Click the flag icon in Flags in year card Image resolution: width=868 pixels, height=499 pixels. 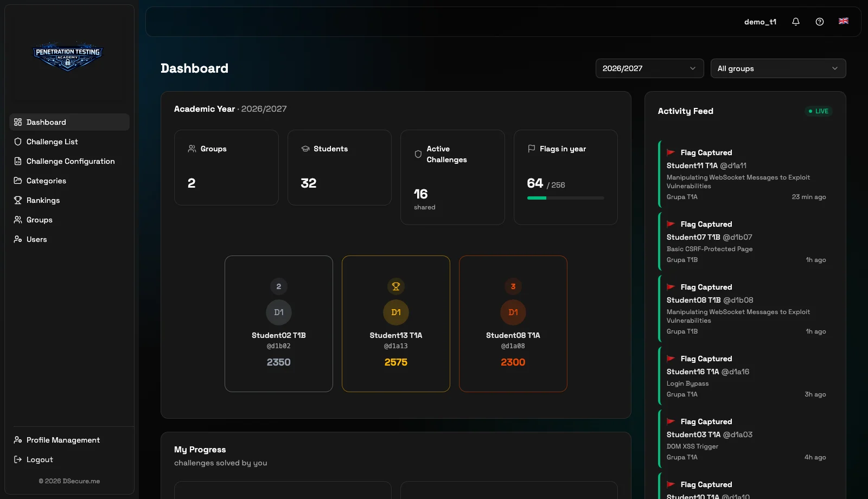pyautogui.click(x=532, y=149)
